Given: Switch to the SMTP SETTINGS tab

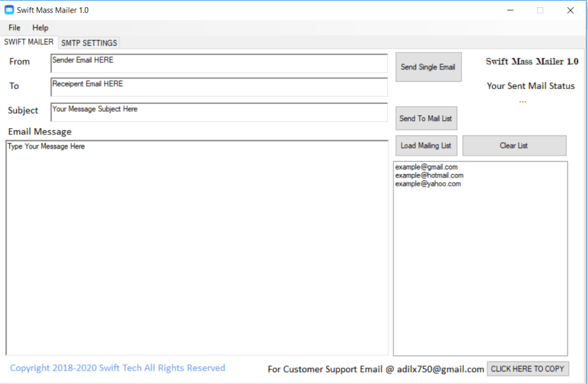Looking at the screenshot, I should [90, 43].
